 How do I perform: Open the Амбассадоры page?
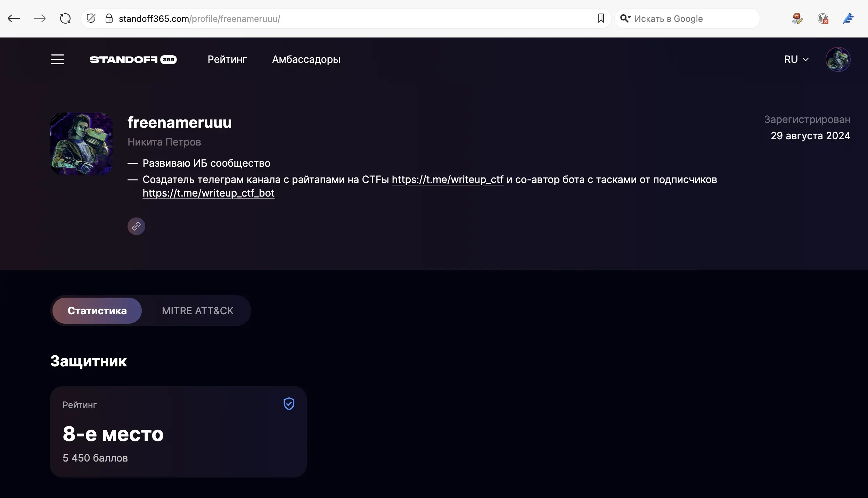pyautogui.click(x=306, y=60)
